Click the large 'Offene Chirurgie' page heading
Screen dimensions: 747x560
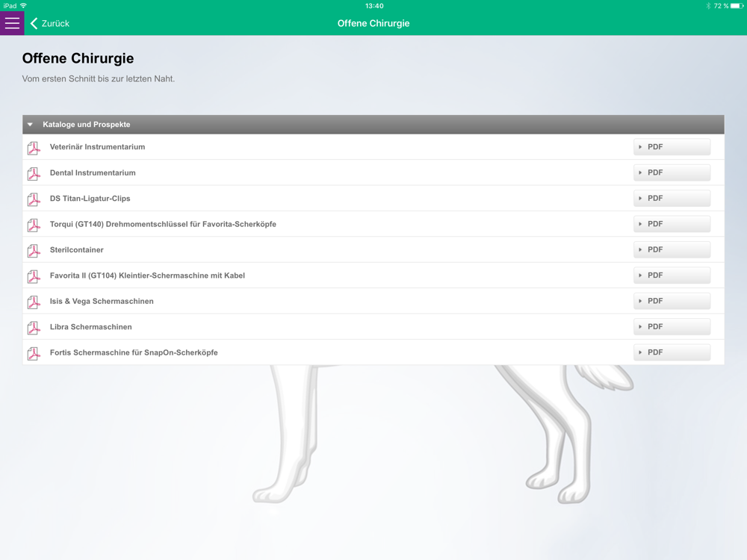pos(78,58)
